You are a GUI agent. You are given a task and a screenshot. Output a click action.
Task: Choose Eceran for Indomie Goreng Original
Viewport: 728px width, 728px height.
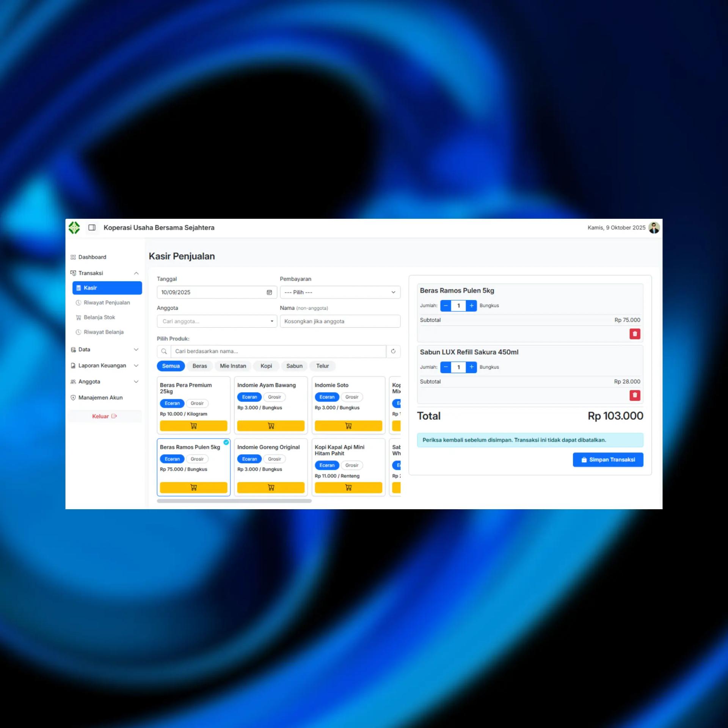pyautogui.click(x=249, y=459)
